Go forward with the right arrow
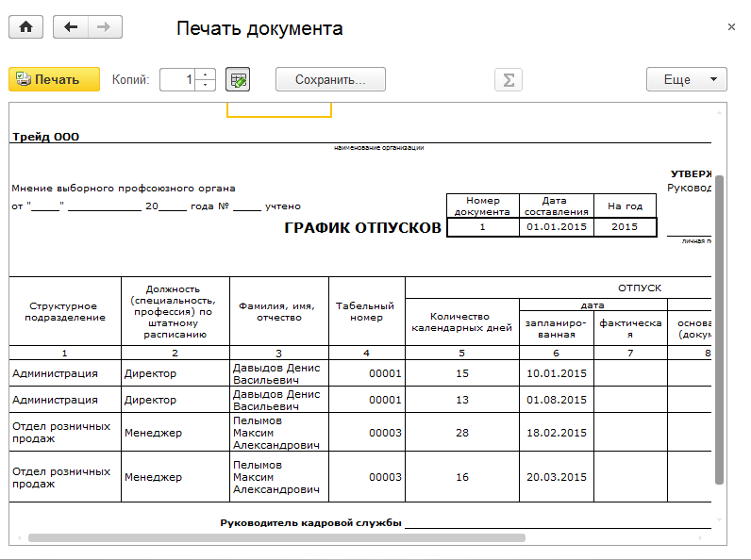Screen dimensions: 751x560 pyautogui.click(x=105, y=27)
